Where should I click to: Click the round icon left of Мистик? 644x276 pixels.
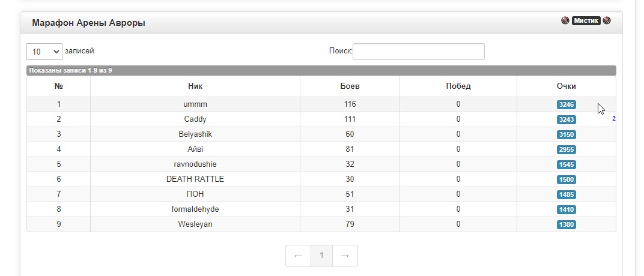point(565,20)
